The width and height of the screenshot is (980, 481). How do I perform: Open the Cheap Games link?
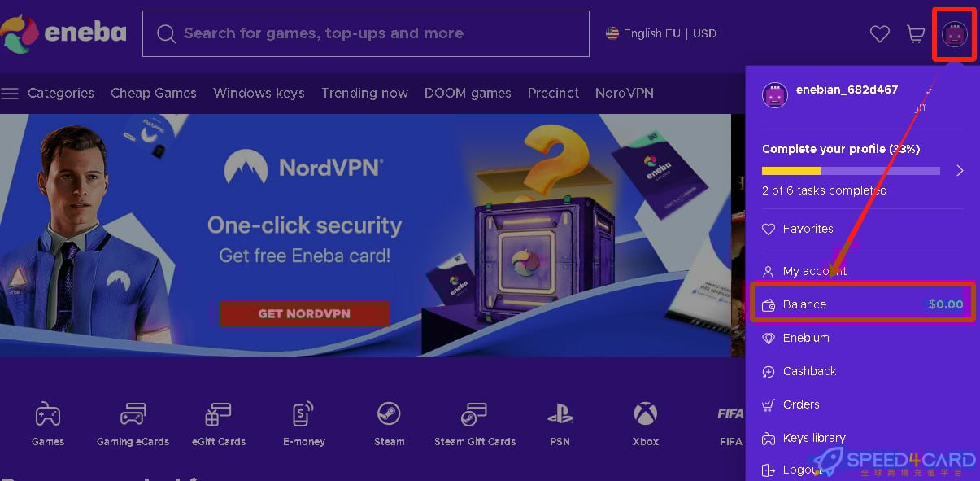tap(154, 93)
